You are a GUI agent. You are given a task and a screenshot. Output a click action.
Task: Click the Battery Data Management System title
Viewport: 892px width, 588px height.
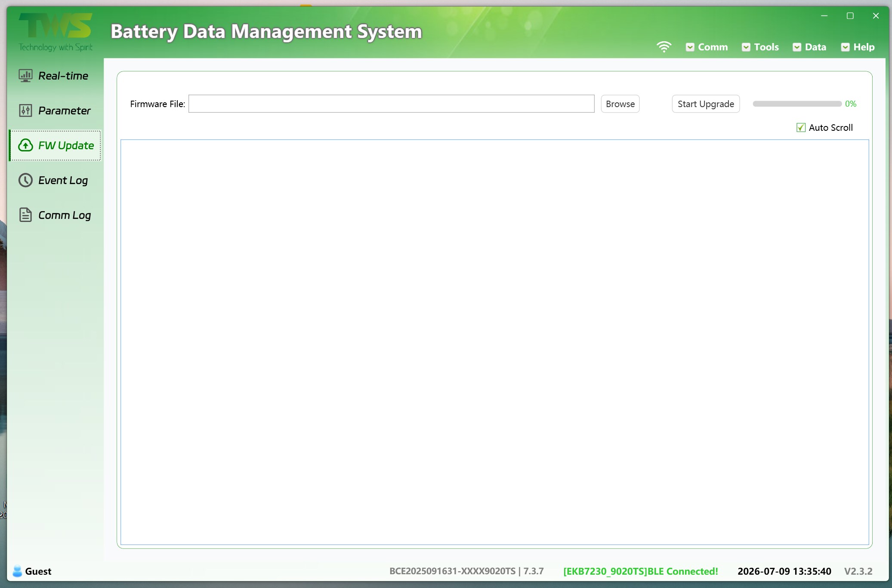tap(266, 32)
